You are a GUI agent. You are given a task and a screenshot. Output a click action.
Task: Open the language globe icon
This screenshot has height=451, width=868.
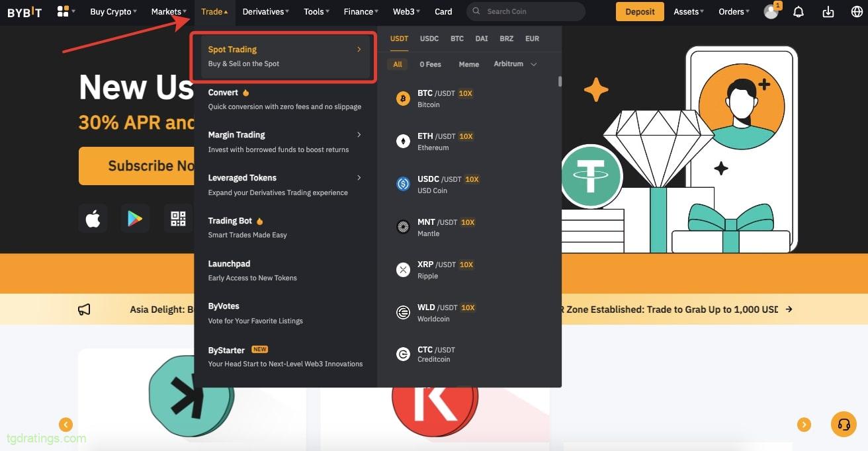click(857, 12)
